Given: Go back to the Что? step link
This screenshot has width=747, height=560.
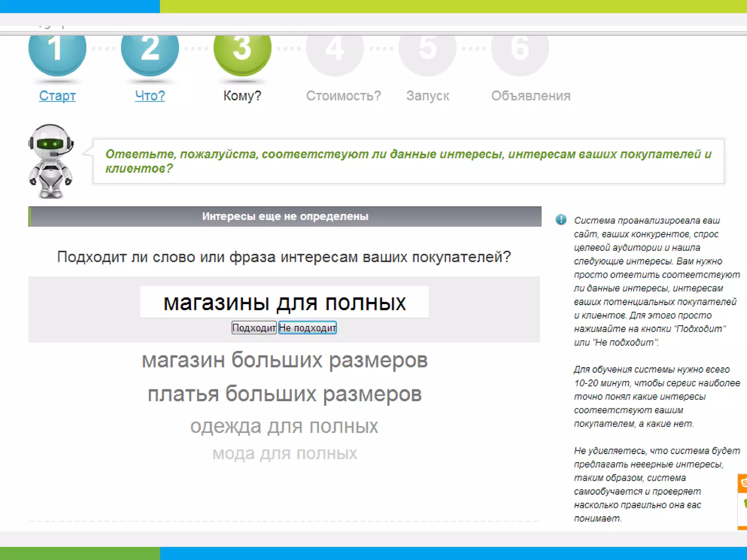Looking at the screenshot, I should pyautogui.click(x=150, y=96).
